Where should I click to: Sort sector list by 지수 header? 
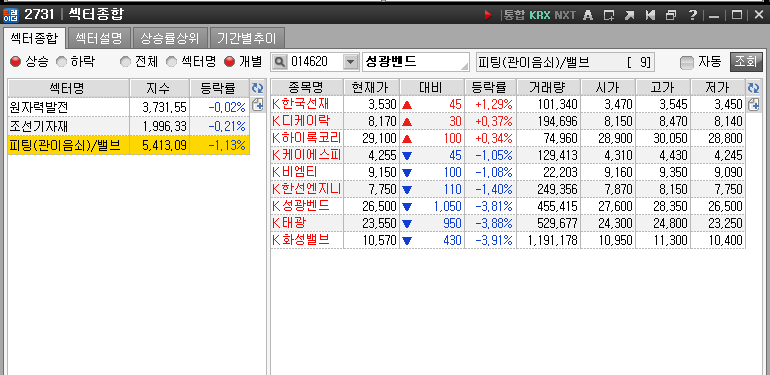point(160,88)
